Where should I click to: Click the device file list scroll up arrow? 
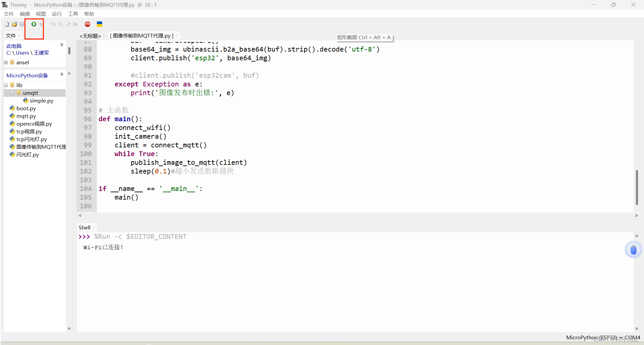[69, 73]
